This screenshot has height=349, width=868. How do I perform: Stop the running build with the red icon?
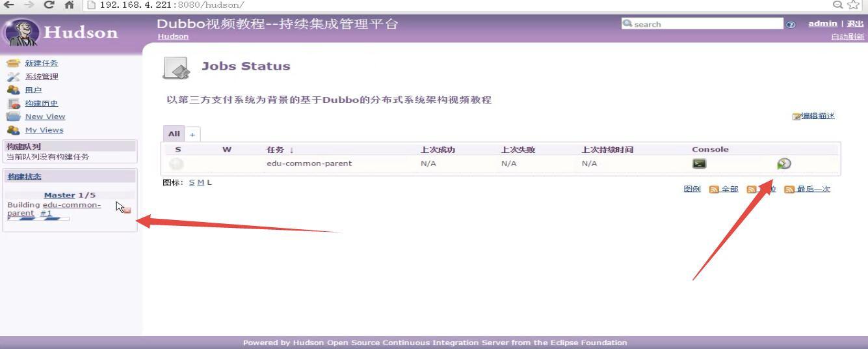pyautogui.click(x=127, y=210)
